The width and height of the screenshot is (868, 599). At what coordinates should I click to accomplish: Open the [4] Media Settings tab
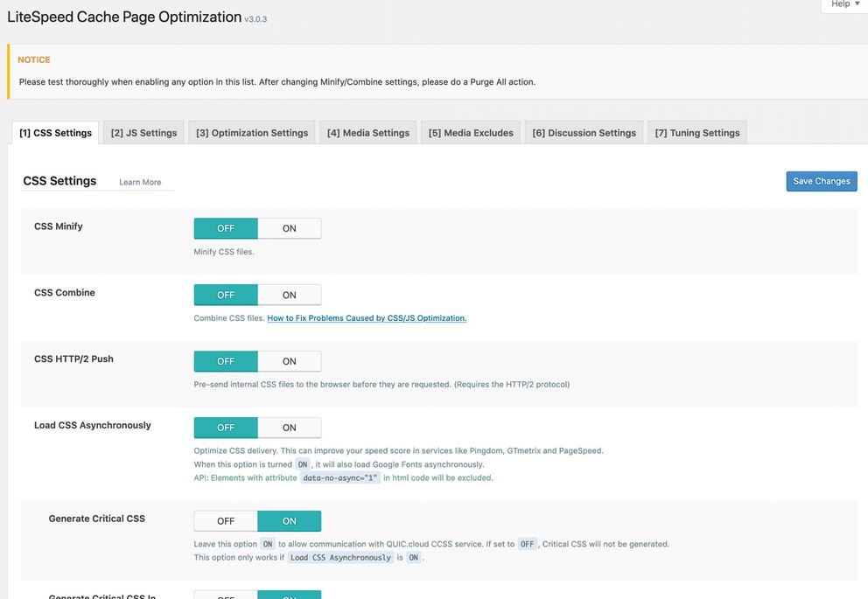coord(368,133)
